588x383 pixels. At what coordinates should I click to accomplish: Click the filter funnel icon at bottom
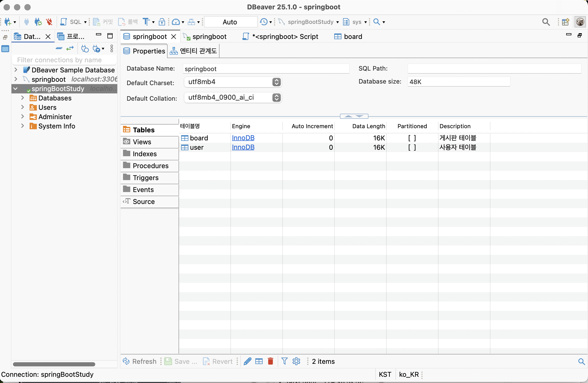pos(284,361)
